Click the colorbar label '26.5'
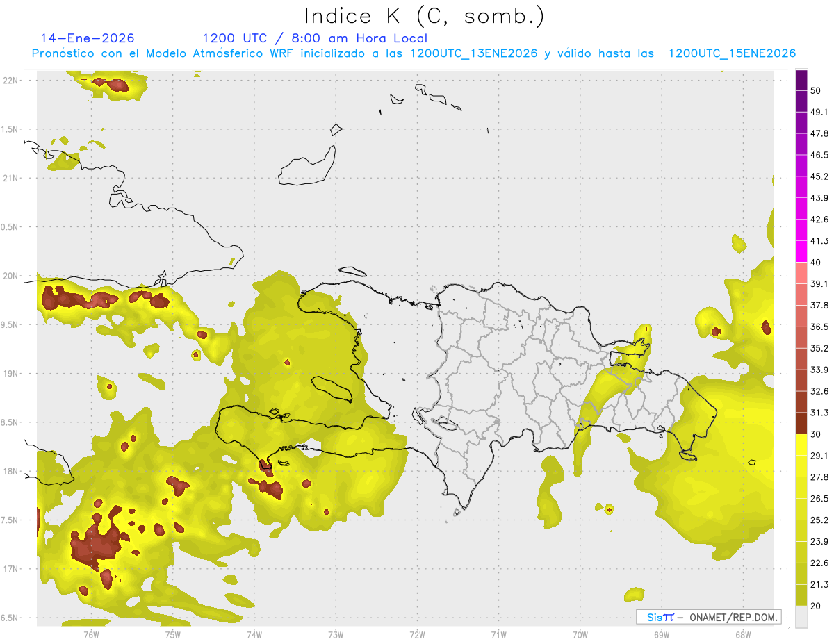The height and width of the screenshot is (644, 834). click(819, 499)
